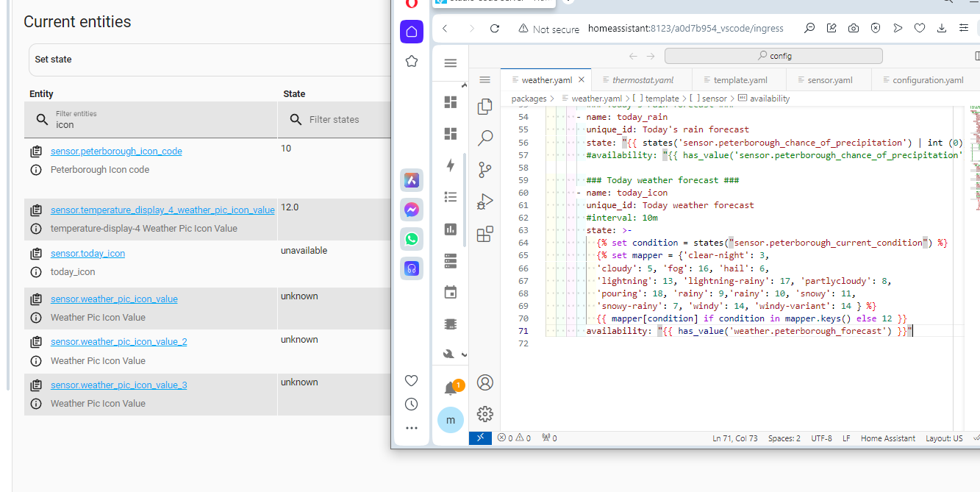Open Source Control in activity bar
The image size is (980, 492).
pos(484,170)
